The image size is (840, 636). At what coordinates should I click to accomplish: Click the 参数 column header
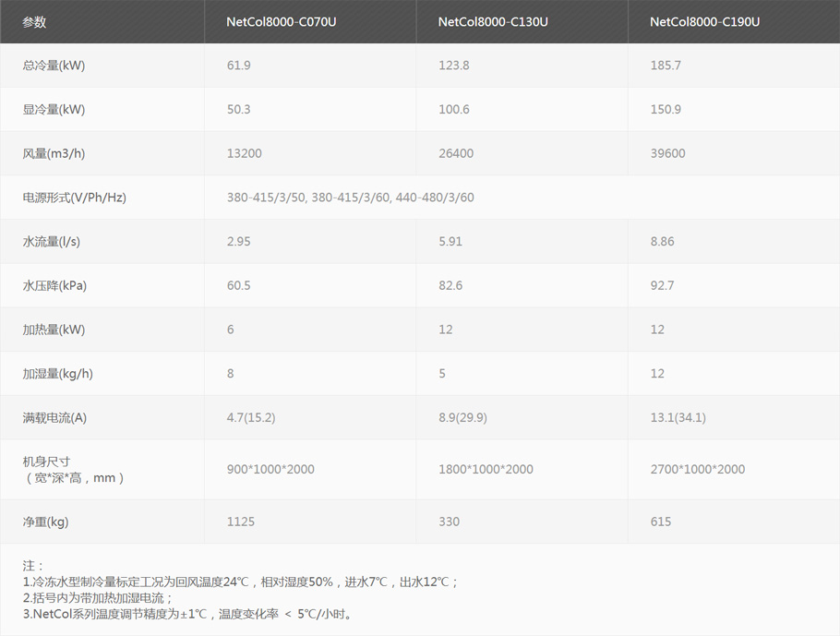[34, 22]
